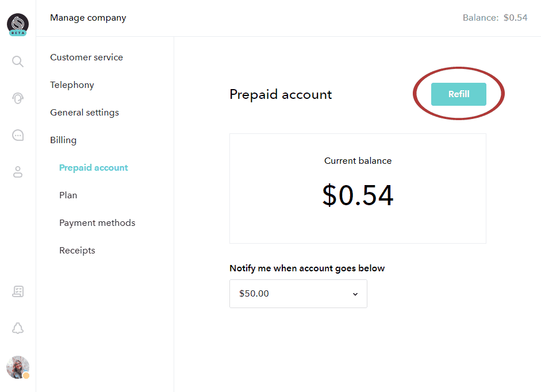The image size is (541, 392).
Task: Select General settings in the side menu
Action: 84,113
